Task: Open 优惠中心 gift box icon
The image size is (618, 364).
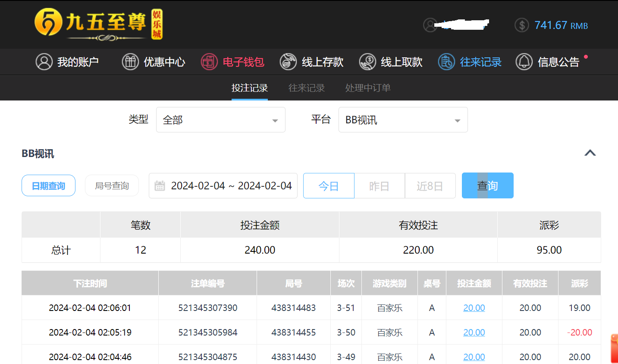Action: click(x=130, y=62)
